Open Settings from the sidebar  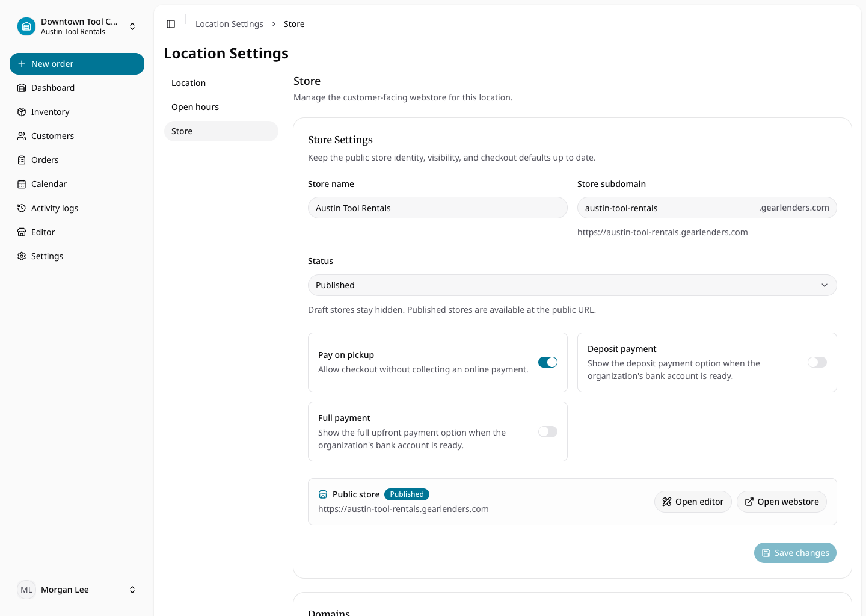pos(77,256)
